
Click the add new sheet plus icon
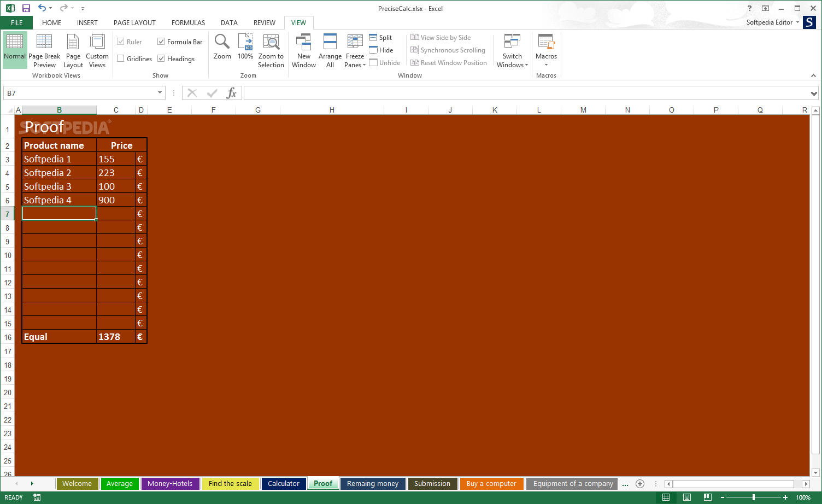click(640, 484)
